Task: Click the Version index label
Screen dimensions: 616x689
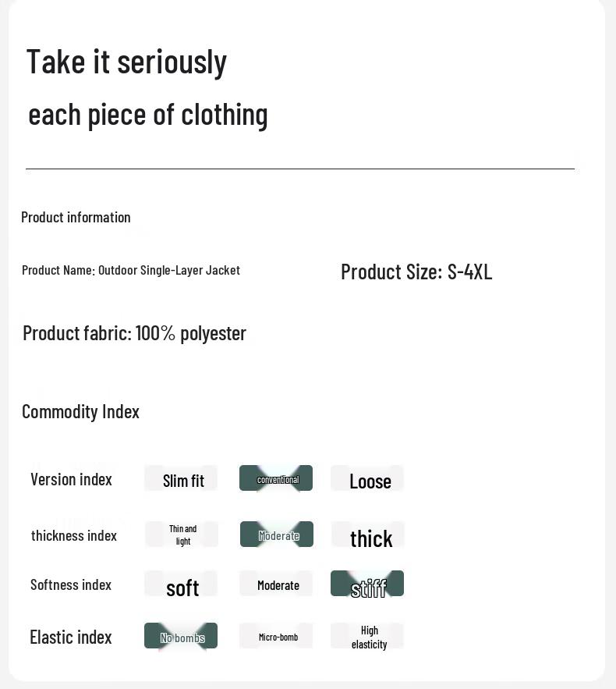Action: click(71, 479)
